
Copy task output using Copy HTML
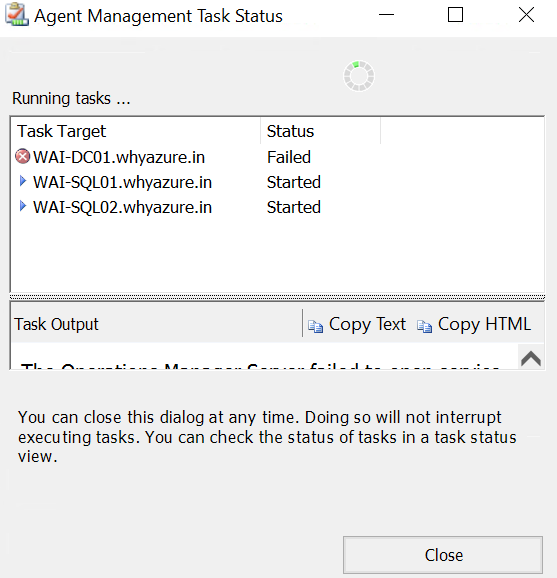tap(474, 325)
